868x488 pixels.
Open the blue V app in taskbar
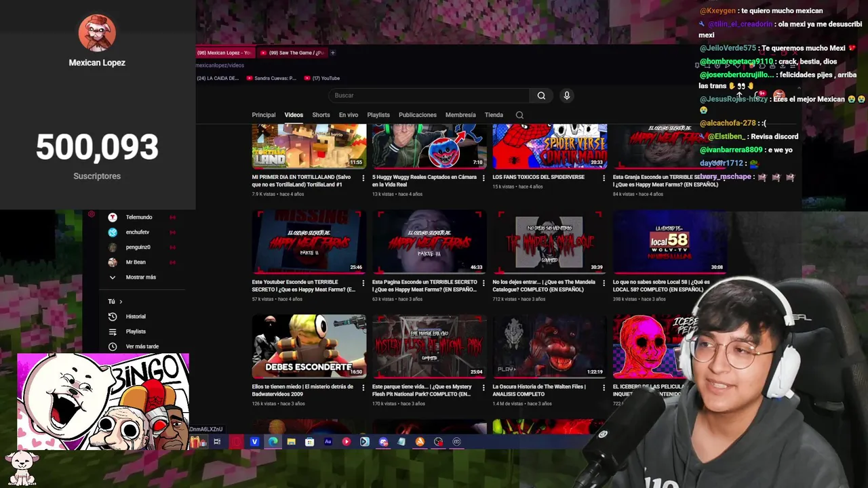pos(254,442)
